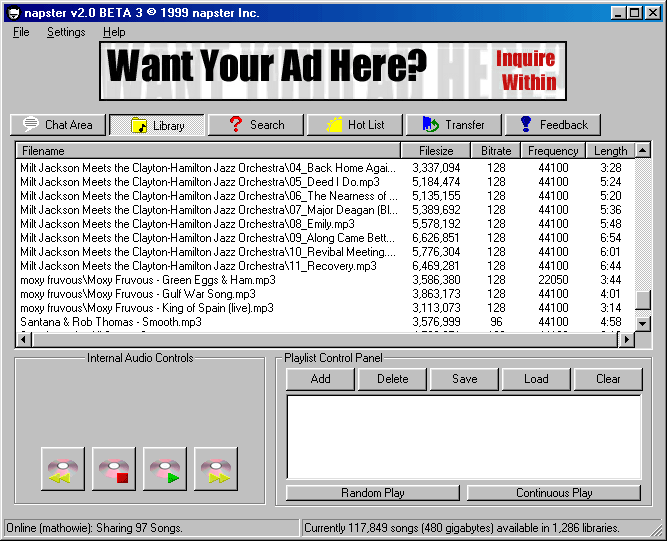Close the napster window
Image resolution: width=667 pixels, height=541 pixels.
point(653,13)
